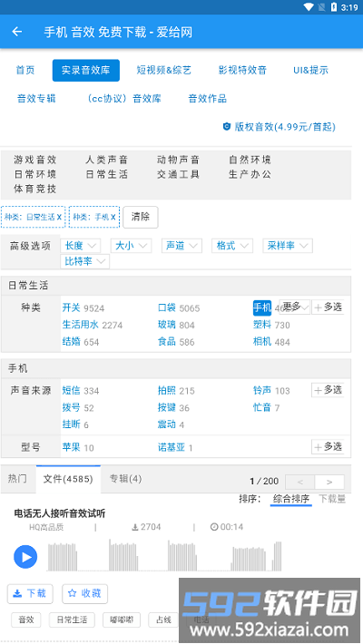Open the 首页 tab
Viewport: 363px width, 644px height.
point(25,70)
